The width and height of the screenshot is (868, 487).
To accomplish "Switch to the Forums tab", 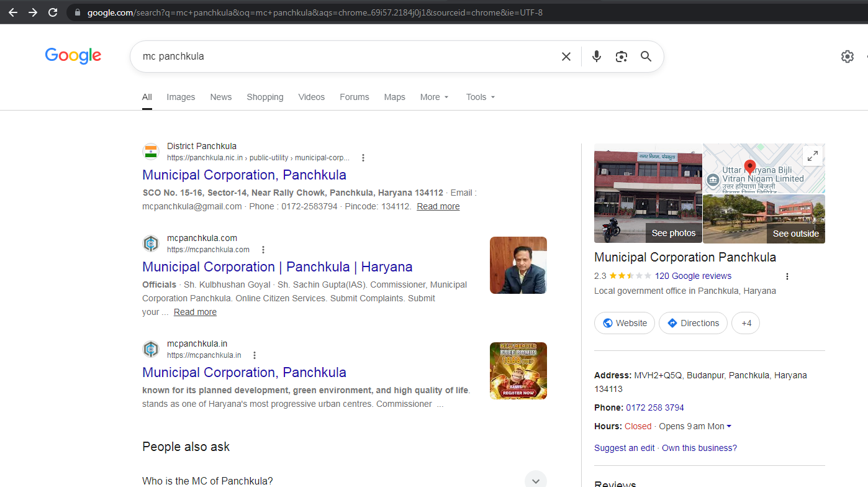I will point(355,97).
